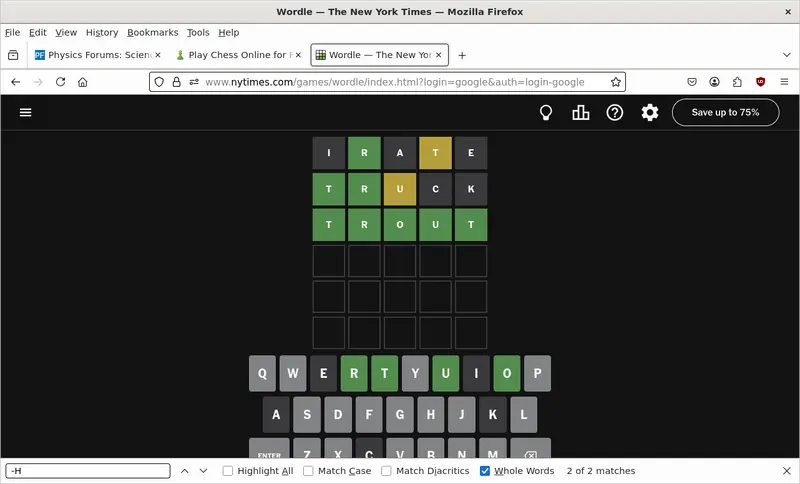This screenshot has height=484, width=800.
Task: Reload the current page
Action: [60, 82]
